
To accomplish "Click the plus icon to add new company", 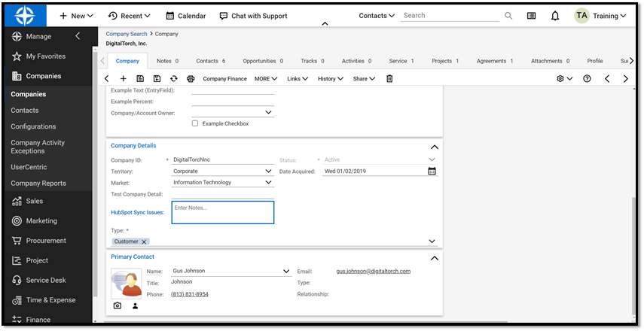I will point(124,79).
